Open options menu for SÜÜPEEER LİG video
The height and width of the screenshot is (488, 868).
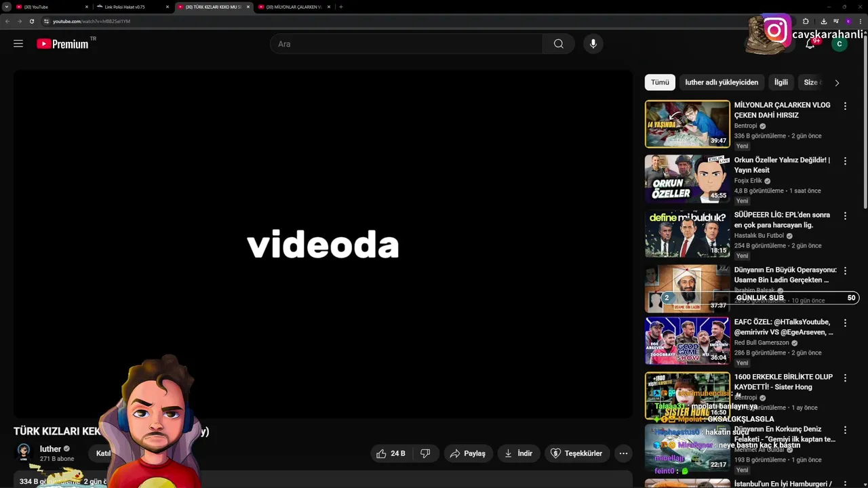pos(845,216)
